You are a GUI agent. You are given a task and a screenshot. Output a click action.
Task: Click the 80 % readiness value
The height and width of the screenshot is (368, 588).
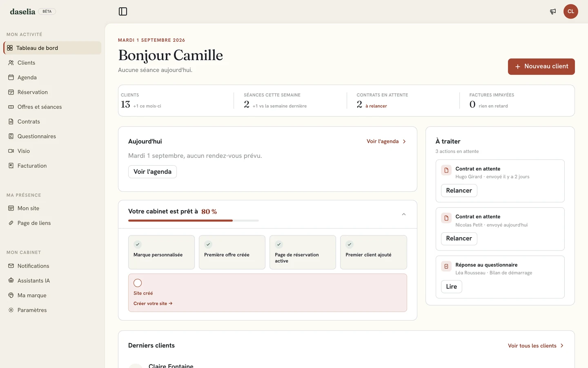[209, 211]
